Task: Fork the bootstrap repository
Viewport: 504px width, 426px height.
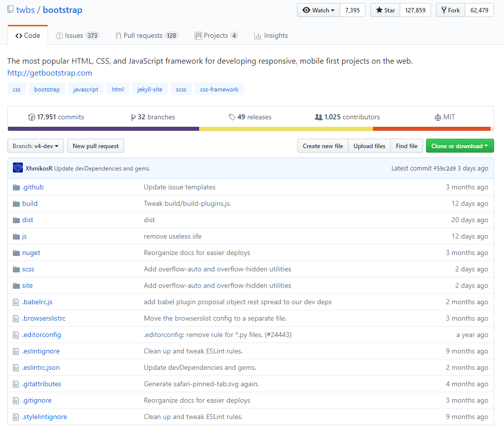Action: pyautogui.click(x=450, y=10)
